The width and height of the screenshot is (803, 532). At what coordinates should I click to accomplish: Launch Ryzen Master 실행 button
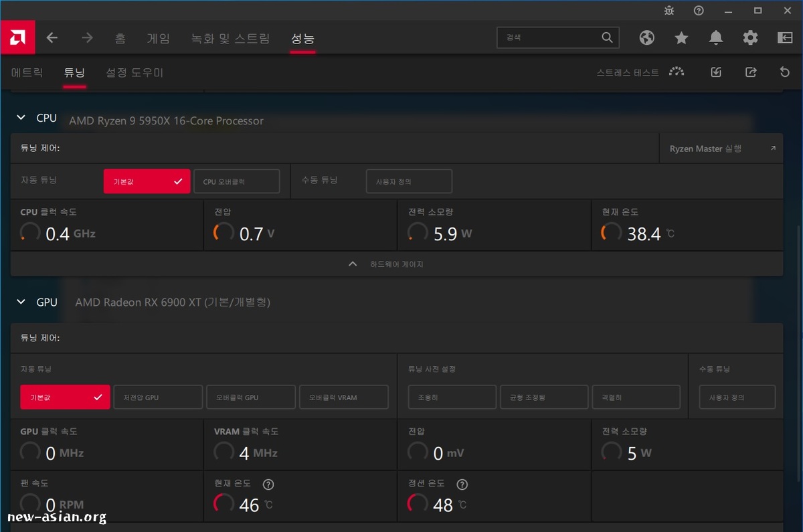(721, 149)
